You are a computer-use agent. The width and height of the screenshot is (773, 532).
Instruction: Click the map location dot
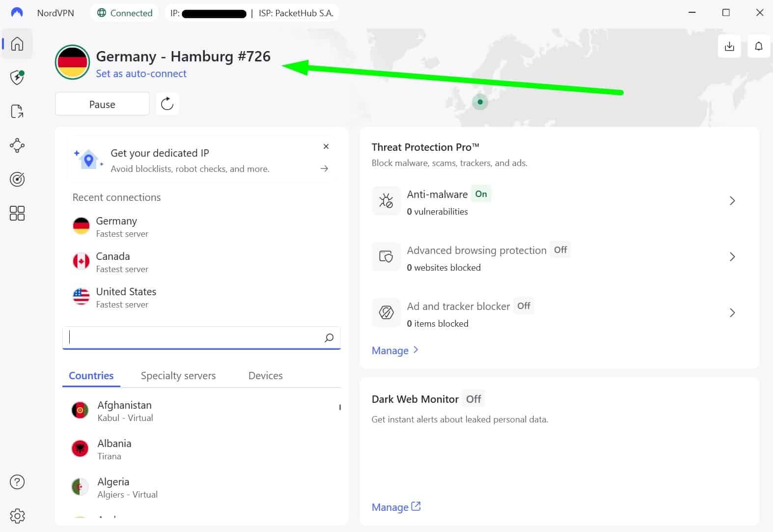point(480,102)
